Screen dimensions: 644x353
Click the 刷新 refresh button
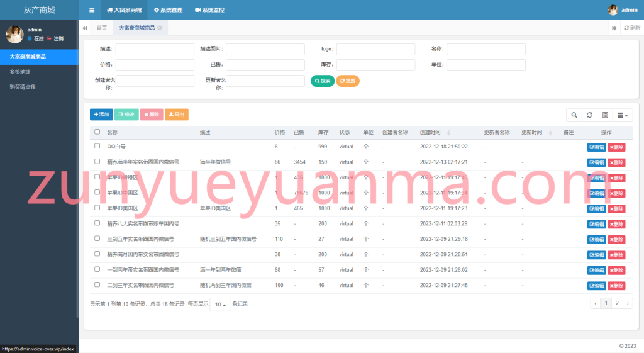(x=632, y=28)
